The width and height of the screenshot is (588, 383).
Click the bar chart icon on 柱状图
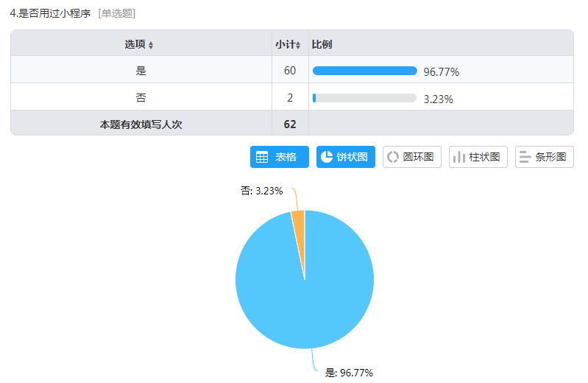point(459,157)
